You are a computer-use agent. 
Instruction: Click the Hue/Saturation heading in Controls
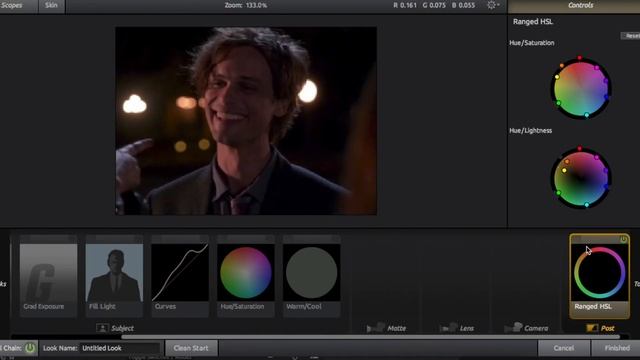coord(531,43)
